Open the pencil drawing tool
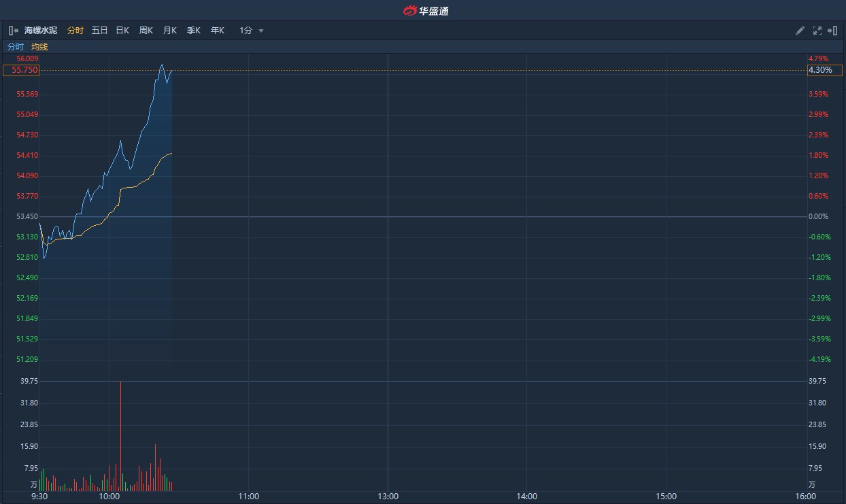Screen dimensions: 846x504 pos(800,31)
